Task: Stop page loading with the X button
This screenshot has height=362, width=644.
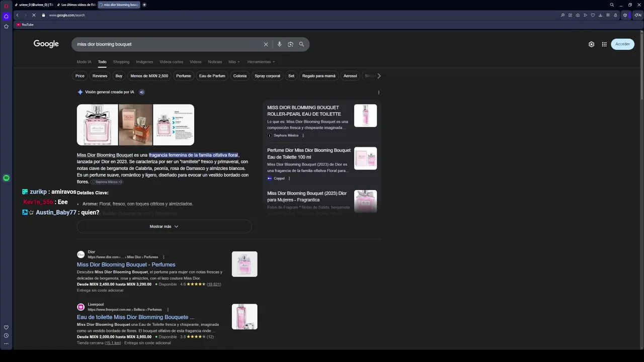Action: (x=34, y=15)
